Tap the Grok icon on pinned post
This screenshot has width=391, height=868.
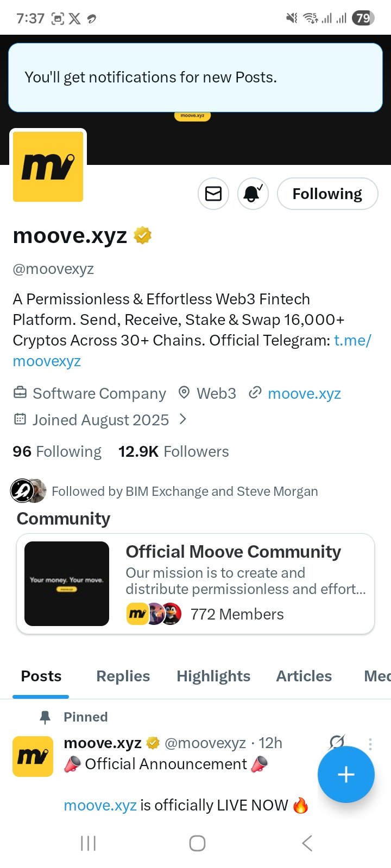337,742
